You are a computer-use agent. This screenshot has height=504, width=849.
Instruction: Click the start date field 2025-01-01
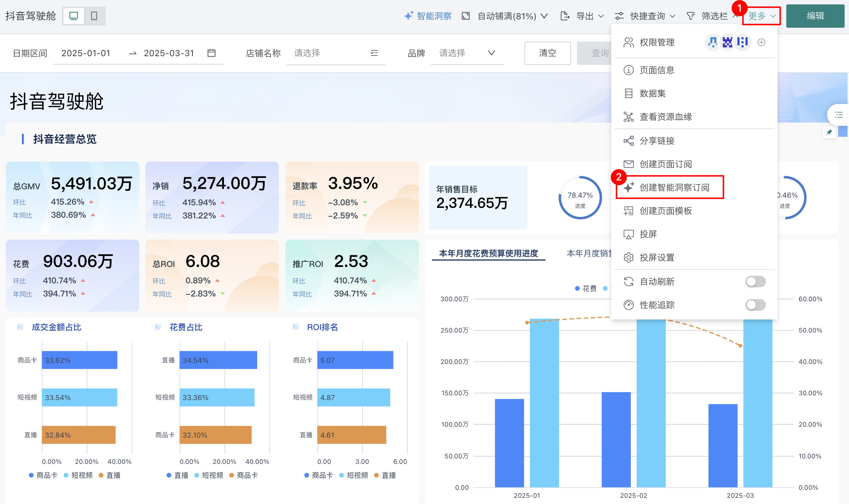(86, 53)
